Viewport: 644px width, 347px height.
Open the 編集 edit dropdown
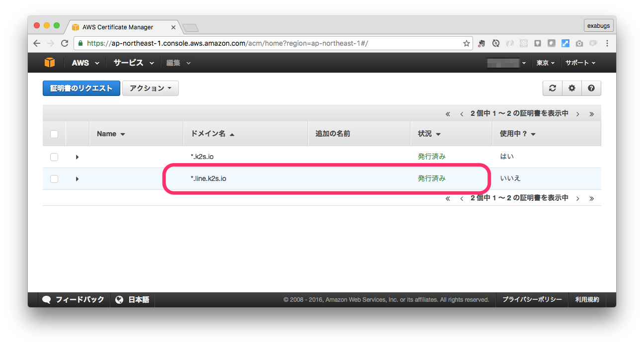click(178, 63)
